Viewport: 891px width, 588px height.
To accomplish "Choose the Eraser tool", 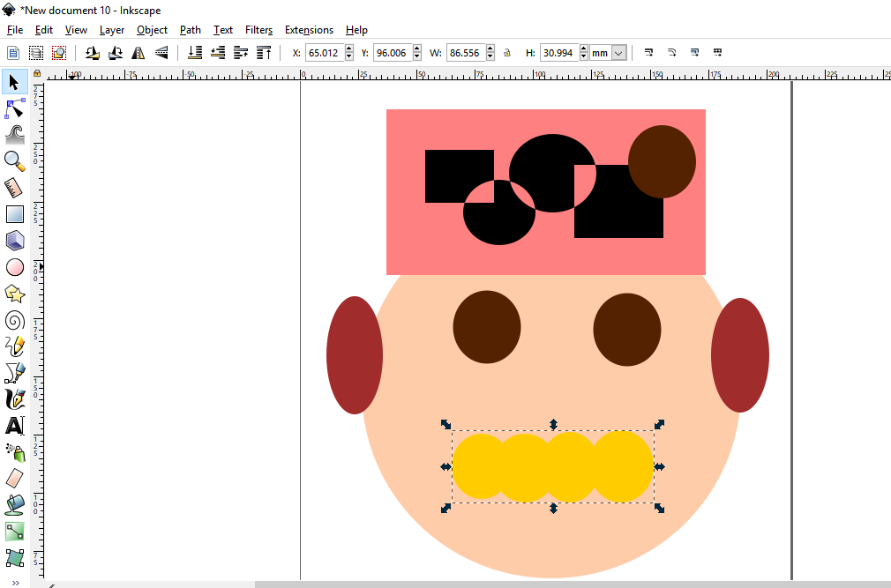I will [15, 479].
